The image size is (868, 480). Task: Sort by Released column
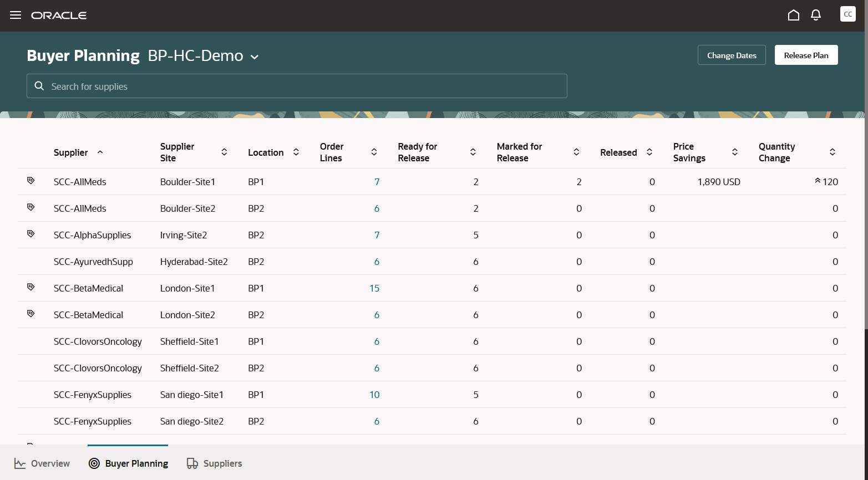pyautogui.click(x=649, y=152)
